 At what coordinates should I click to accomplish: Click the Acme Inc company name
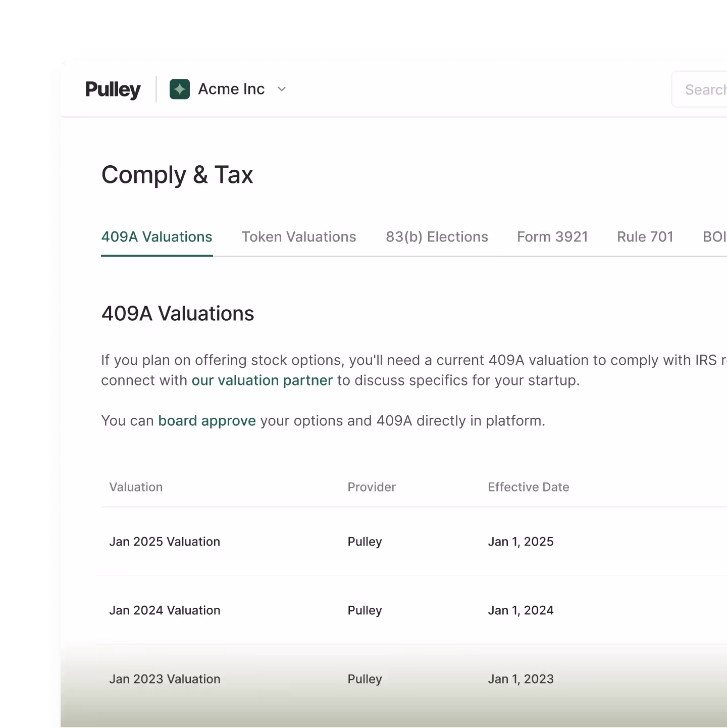tap(231, 89)
